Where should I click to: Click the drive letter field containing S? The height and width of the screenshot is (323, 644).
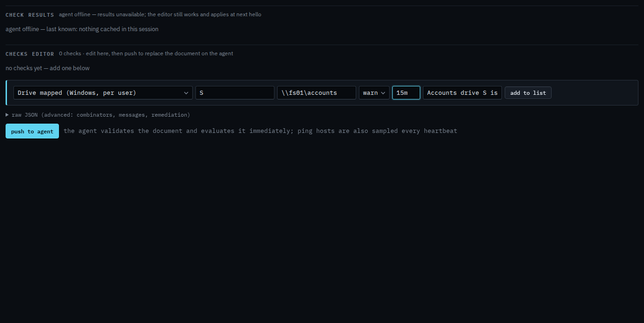[x=235, y=92]
